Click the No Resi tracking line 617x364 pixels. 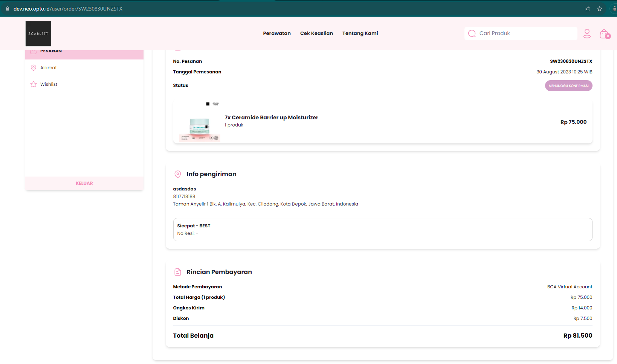point(188,233)
